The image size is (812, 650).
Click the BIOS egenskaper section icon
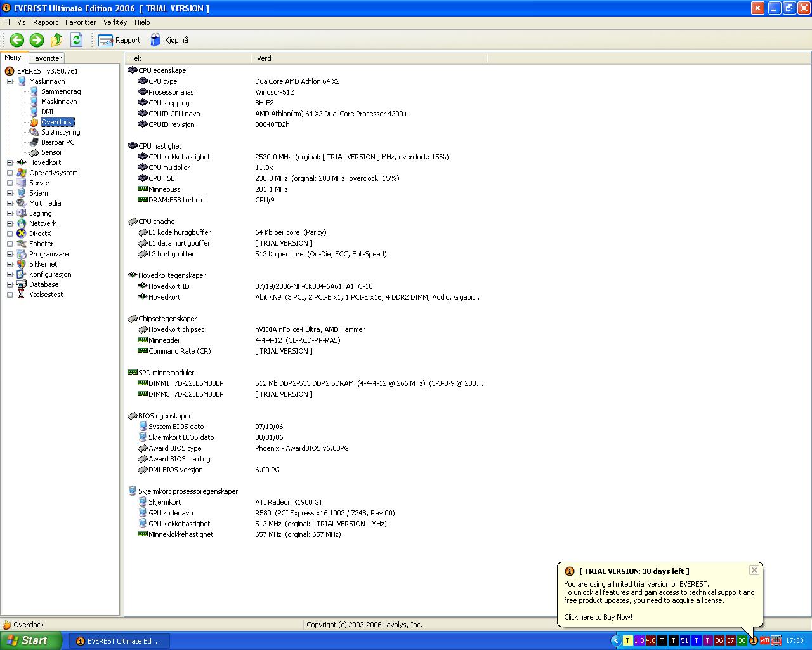pos(133,416)
